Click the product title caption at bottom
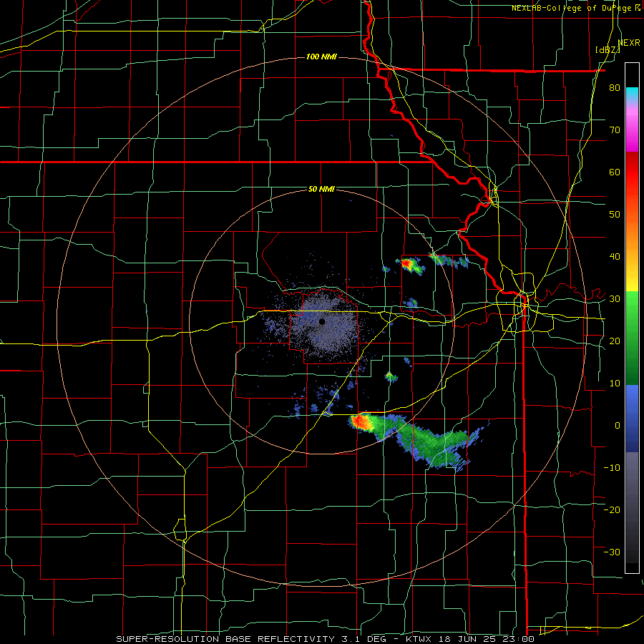Image resolution: width=644 pixels, height=644 pixels. (x=325, y=639)
